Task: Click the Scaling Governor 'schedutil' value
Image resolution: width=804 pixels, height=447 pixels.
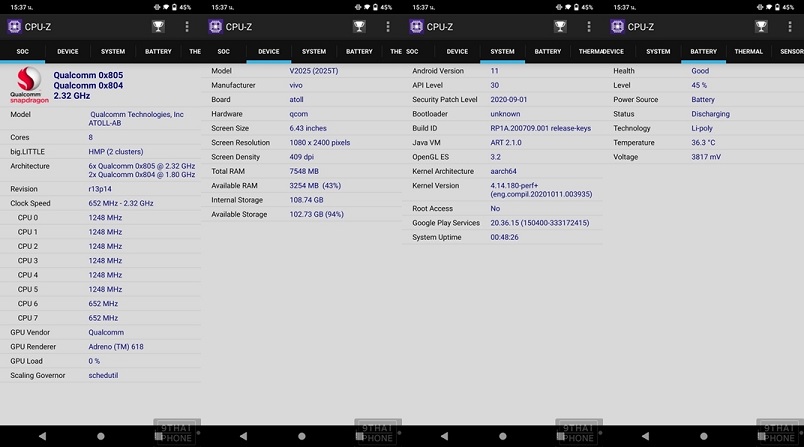Action: pyautogui.click(x=103, y=375)
